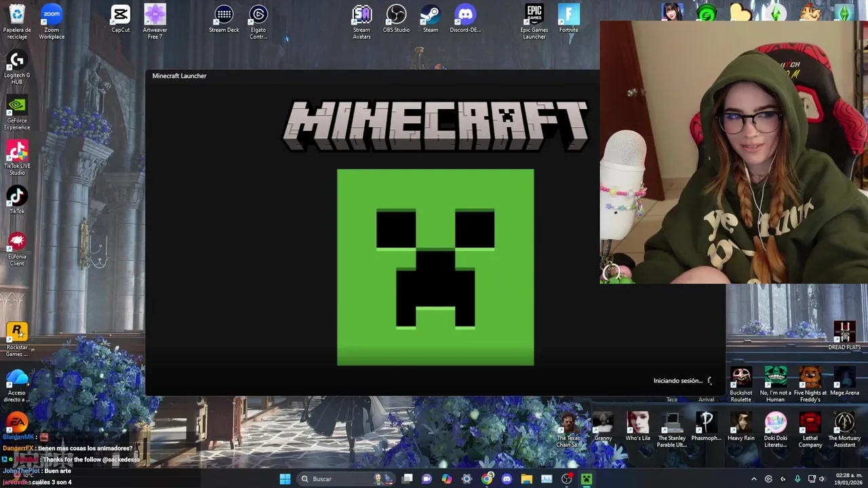Open the Acceso directo cloud shortcut

point(17,384)
